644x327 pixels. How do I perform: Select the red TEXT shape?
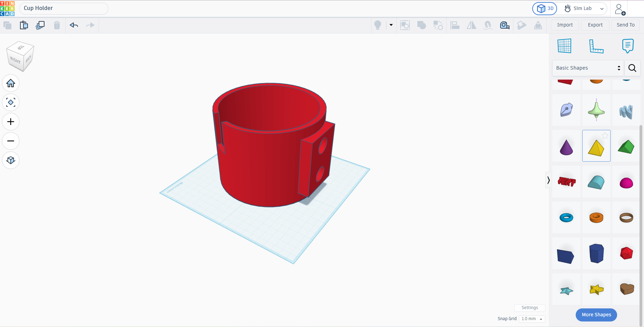pyautogui.click(x=566, y=181)
